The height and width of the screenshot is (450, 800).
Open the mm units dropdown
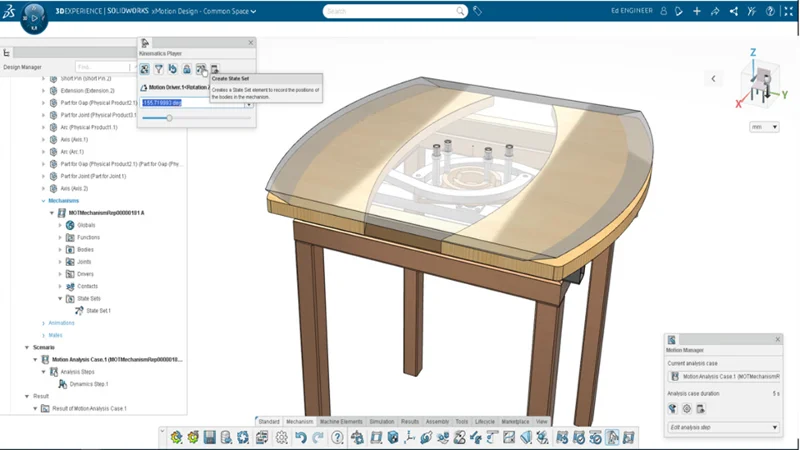[764, 127]
